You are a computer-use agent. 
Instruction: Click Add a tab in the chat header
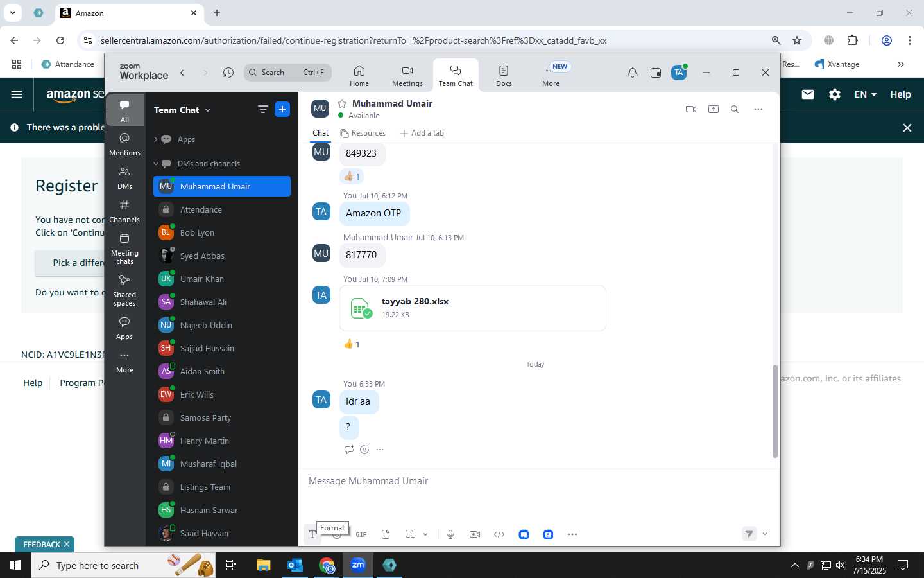tap(422, 133)
